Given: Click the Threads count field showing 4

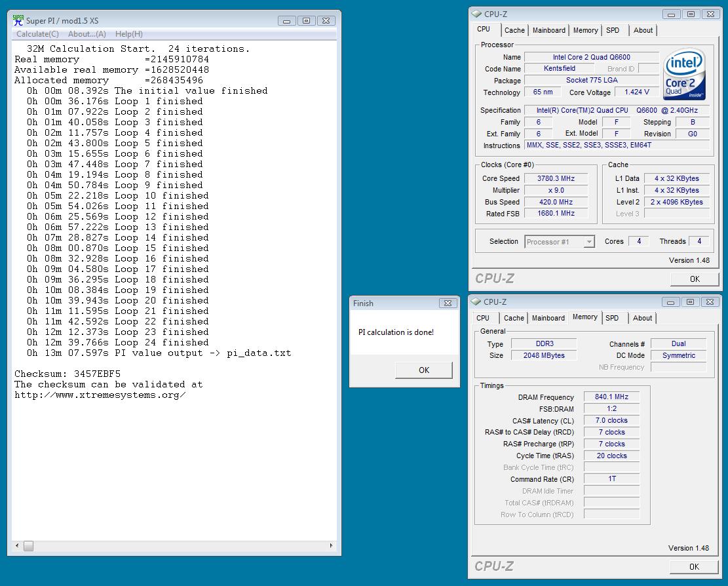Looking at the screenshot, I should (699, 241).
